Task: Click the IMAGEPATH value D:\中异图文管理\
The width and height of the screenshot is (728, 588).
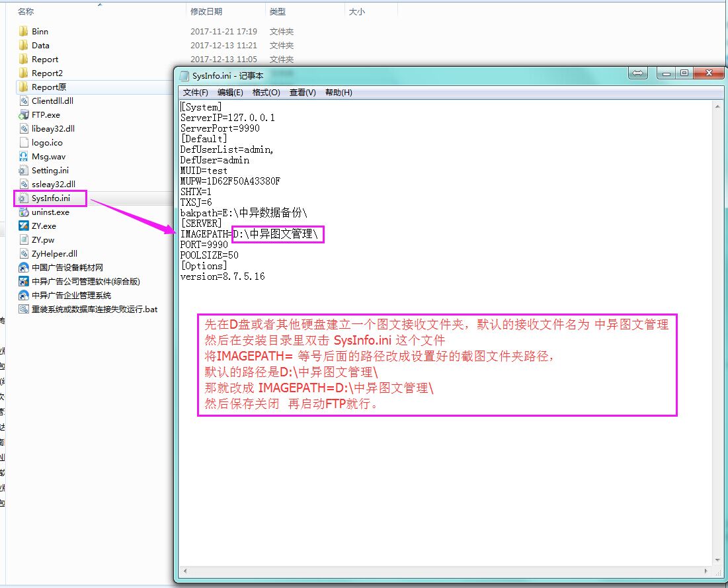Action: click(x=275, y=234)
